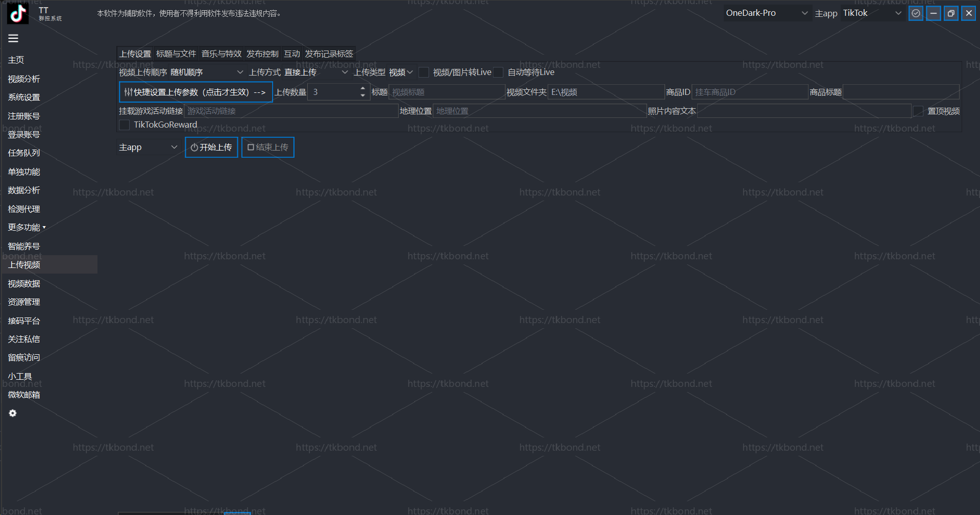Click the 照片内容文本 input field
This screenshot has height=515, width=980.
(804, 111)
